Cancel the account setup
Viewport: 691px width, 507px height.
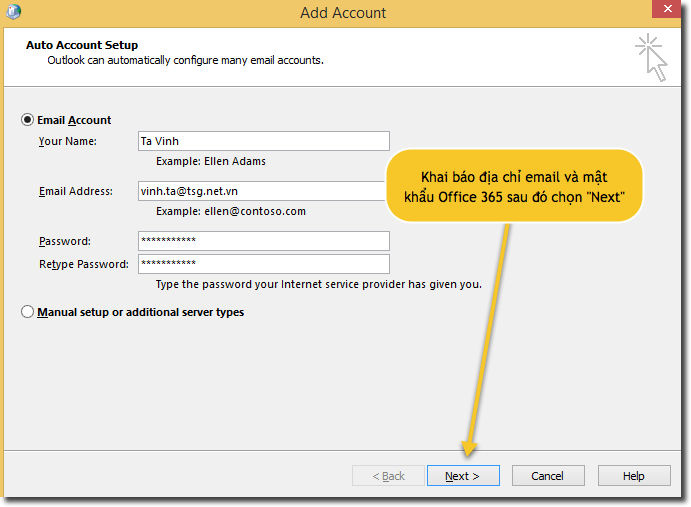pos(548,476)
